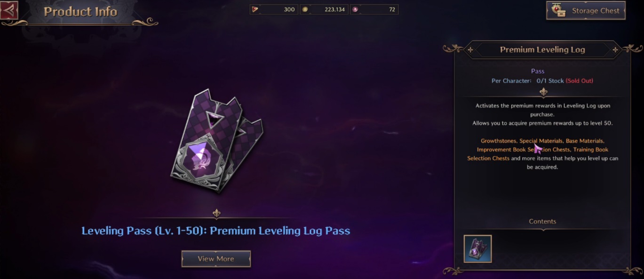Click the Training Book highlighted text
The height and width of the screenshot is (279, 644).
pos(590,150)
